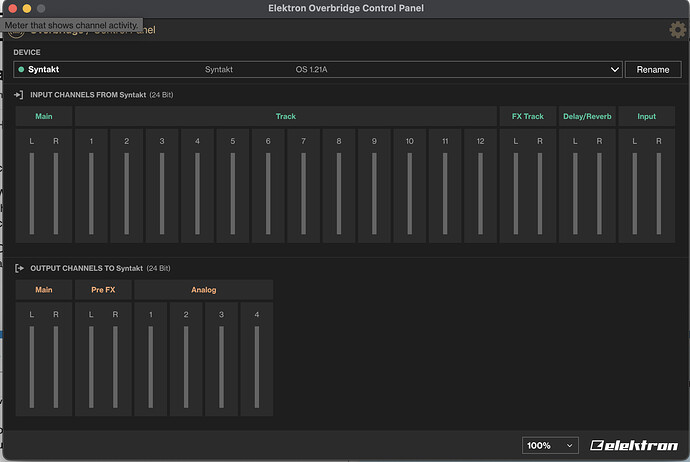Select the Input group header
The width and height of the screenshot is (690, 462).
click(x=646, y=116)
